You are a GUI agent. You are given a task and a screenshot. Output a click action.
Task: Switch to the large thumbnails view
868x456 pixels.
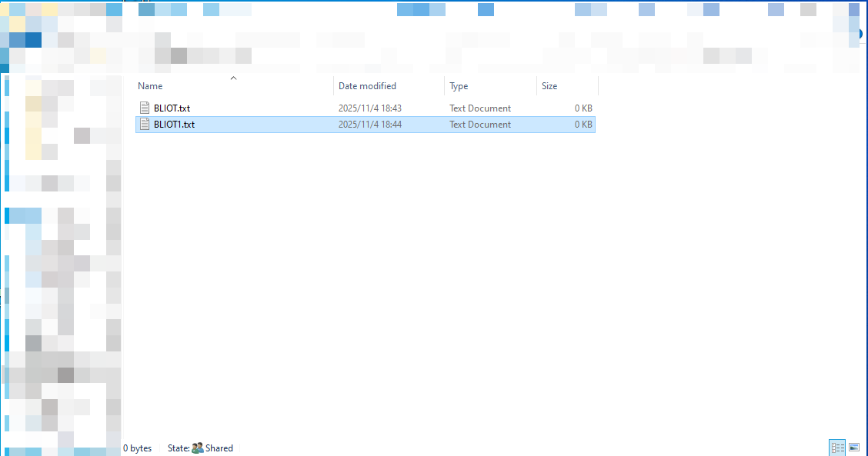click(853, 448)
